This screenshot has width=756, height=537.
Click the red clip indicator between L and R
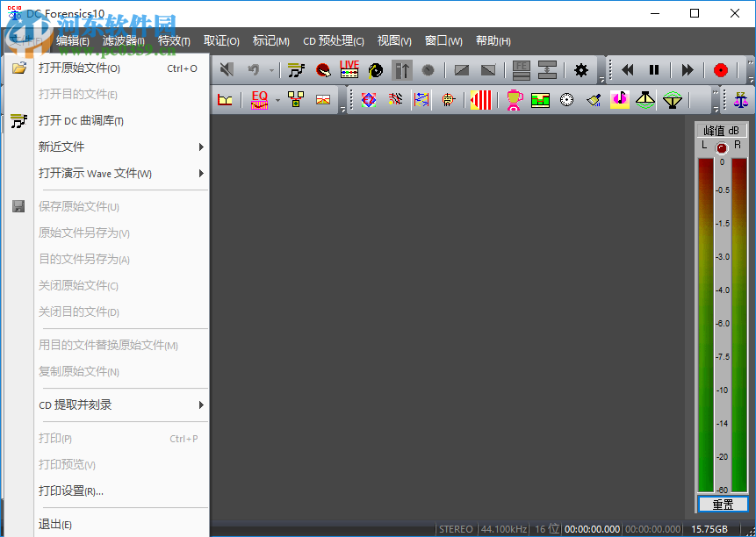coord(721,148)
